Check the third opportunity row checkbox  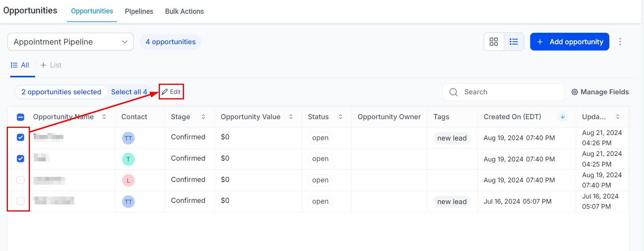pos(20,180)
